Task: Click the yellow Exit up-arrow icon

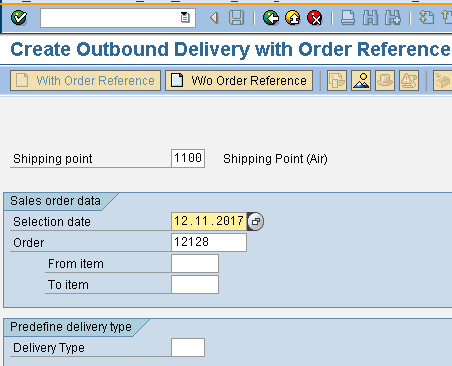Action: 293,18
